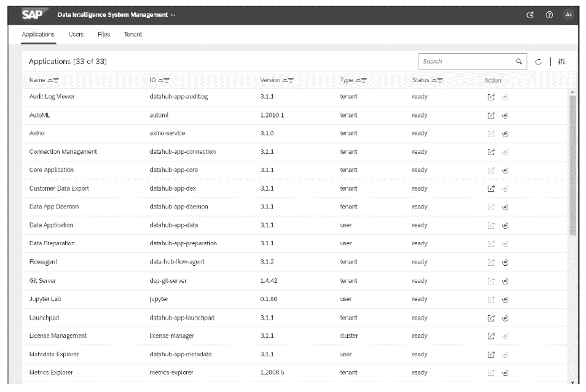Screen dimensions: 586x392
Task: Restart the AutoML application
Action: pos(505,116)
